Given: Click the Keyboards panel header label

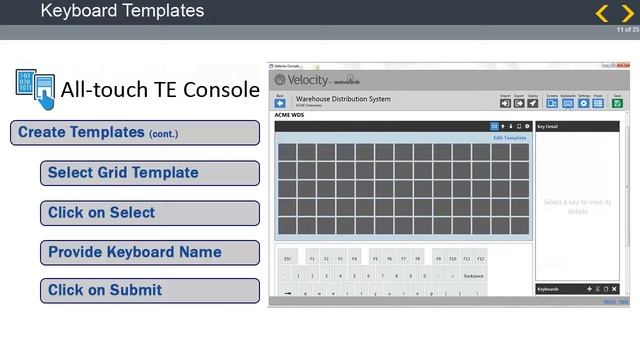Looking at the screenshot, I should [548, 289].
